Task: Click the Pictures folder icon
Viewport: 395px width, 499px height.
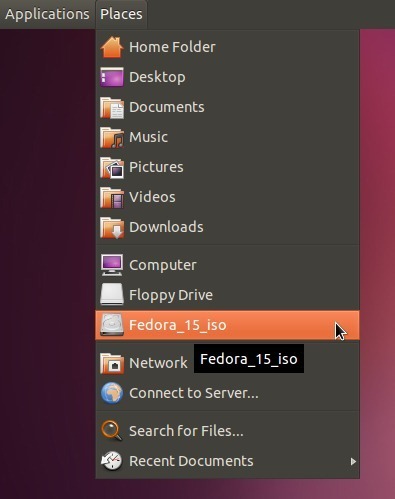Action: coord(112,167)
